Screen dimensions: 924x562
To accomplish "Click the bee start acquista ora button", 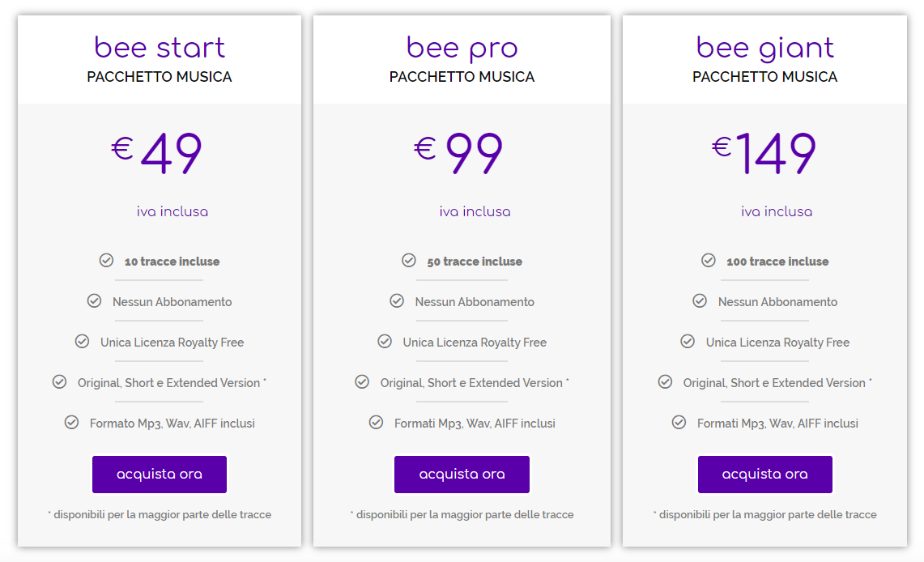I will click(x=160, y=475).
